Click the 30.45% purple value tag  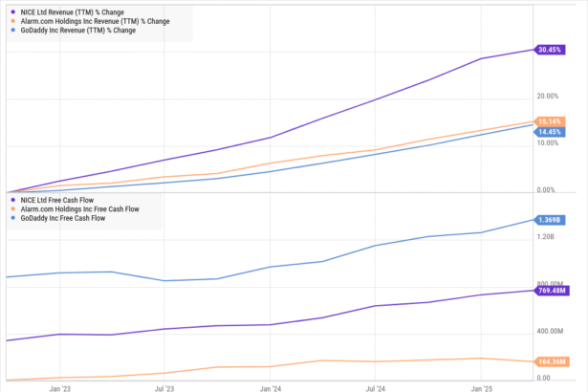(549, 50)
